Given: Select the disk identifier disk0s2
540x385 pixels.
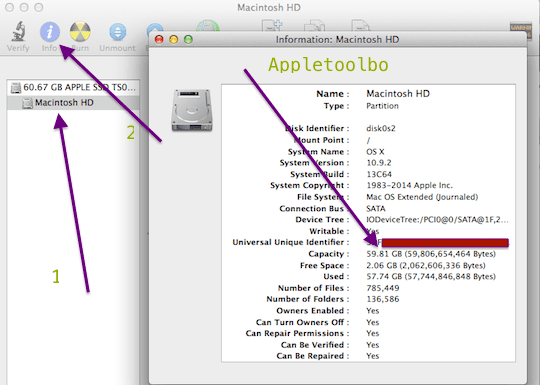Looking at the screenshot, I should coord(381,128).
